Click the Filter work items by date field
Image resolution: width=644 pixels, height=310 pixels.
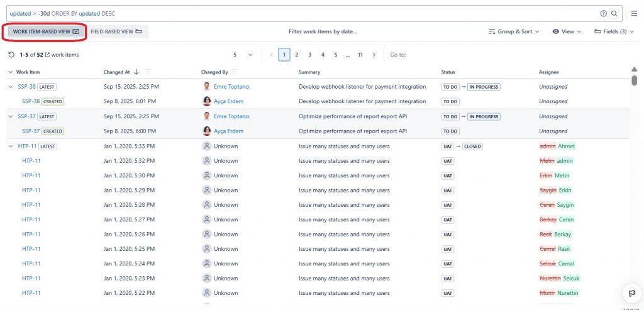[322, 31]
